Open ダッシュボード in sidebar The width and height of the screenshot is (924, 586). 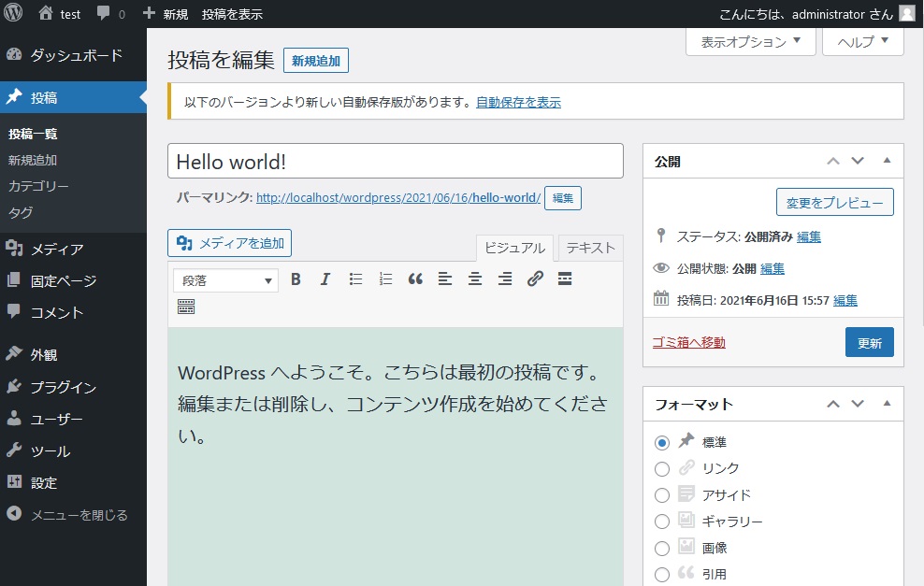[x=73, y=55]
